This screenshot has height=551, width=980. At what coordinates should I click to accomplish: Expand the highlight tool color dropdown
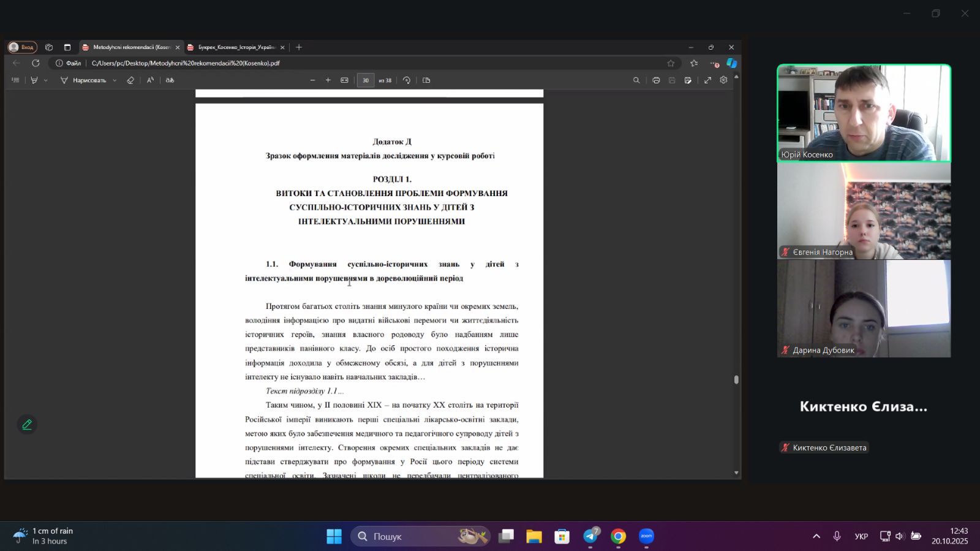[x=45, y=80]
